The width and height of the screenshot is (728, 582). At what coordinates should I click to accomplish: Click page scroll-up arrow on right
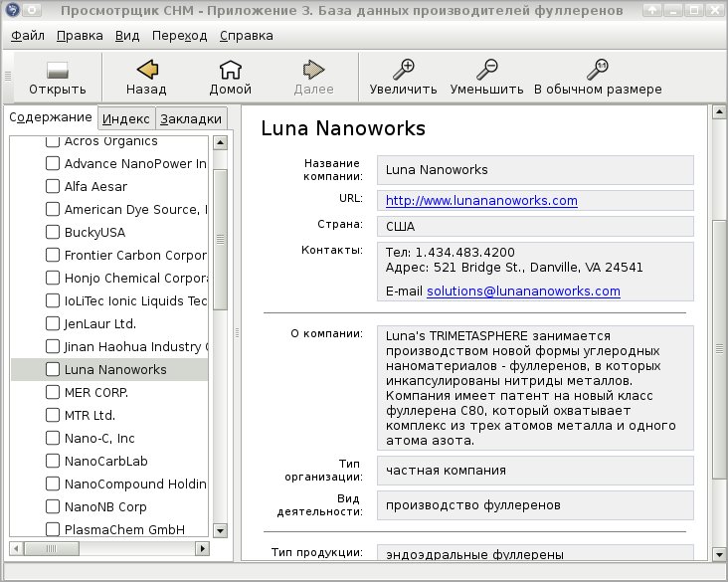[x=719, y=111]
